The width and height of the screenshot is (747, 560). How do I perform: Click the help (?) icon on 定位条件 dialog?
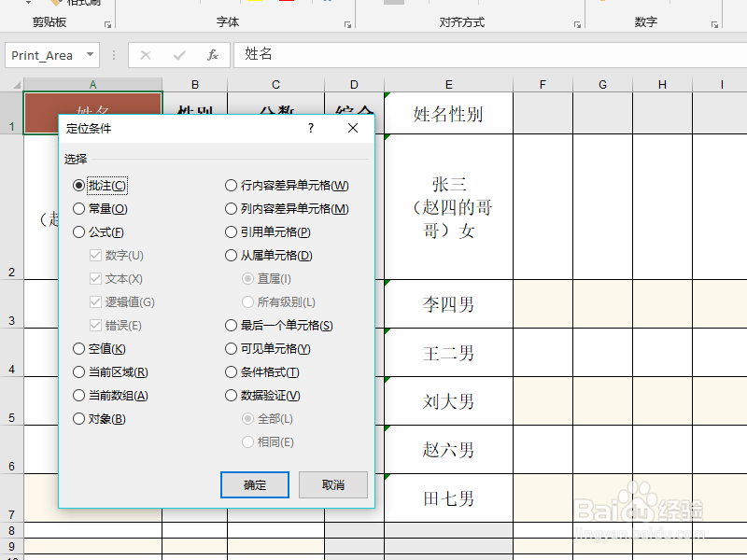pyautogui.click(x=309, y=128)
